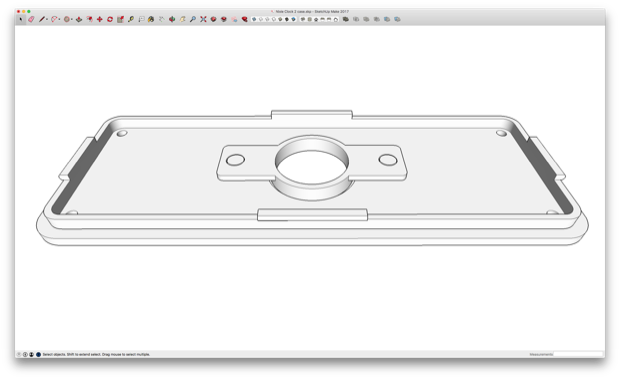This screenshot has height=379, width=620.
Task: Activate the Zoom magnifier tool
Action: click(193, 19)
